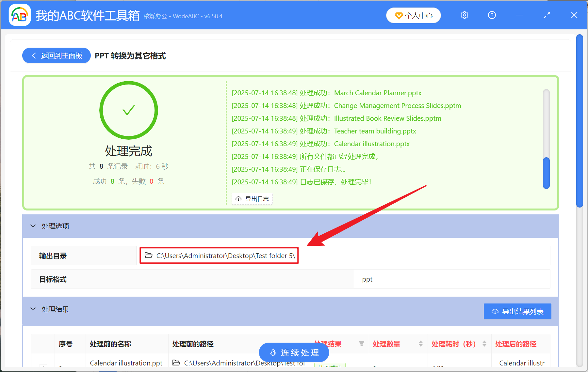Image resolution: width=588 pixels, height=372 pixels.
Task: Collapse the 处理选项 section
Action: pyautogui.click(x=33, y=226)
